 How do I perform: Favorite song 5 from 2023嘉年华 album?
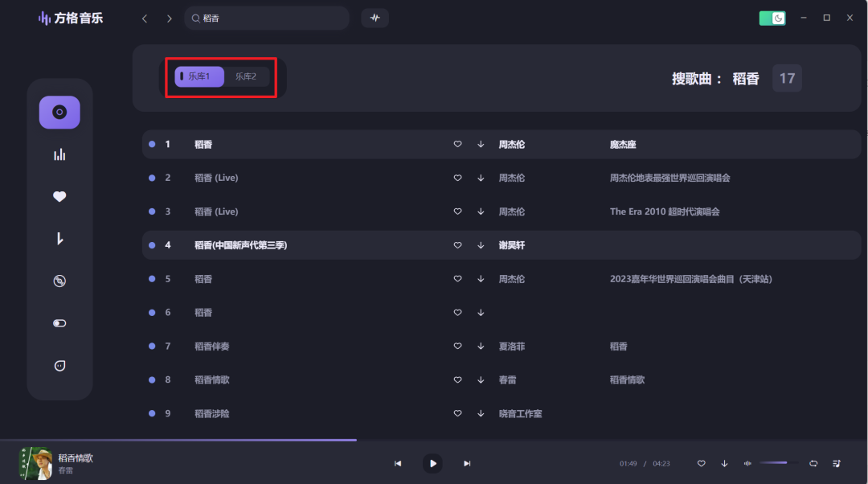(458, 278)
